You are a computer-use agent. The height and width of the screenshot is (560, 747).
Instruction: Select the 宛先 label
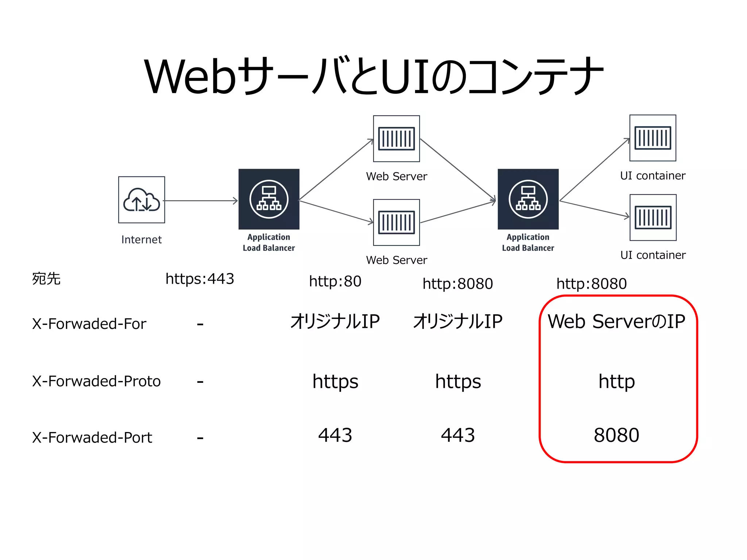[x=46, y=279]
